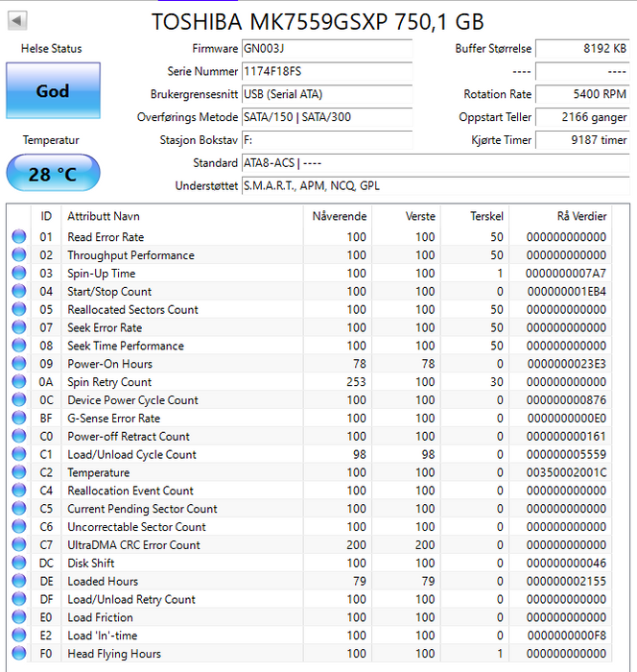Click the Rotation Rate field showing 5400 RPM
The image size is (637, 672).
pos(581,94)
